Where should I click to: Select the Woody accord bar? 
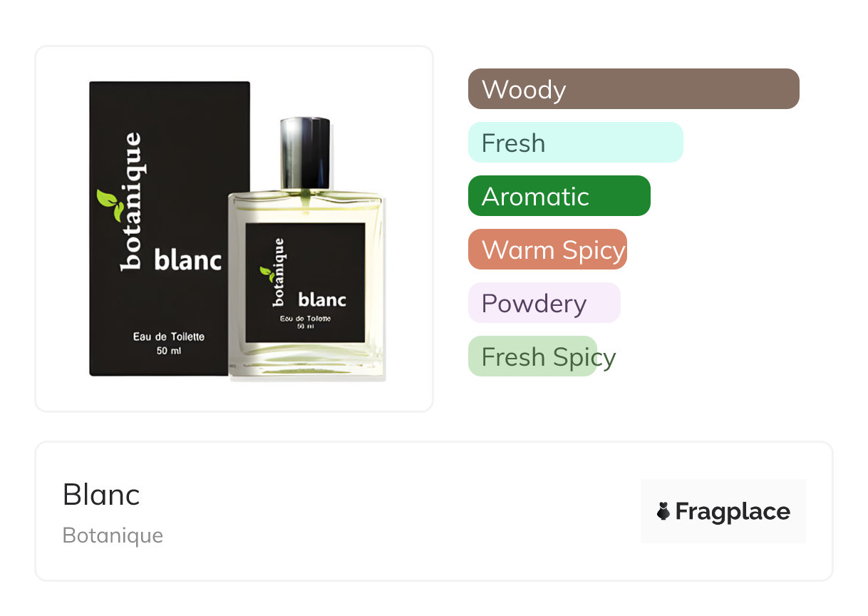634,89
